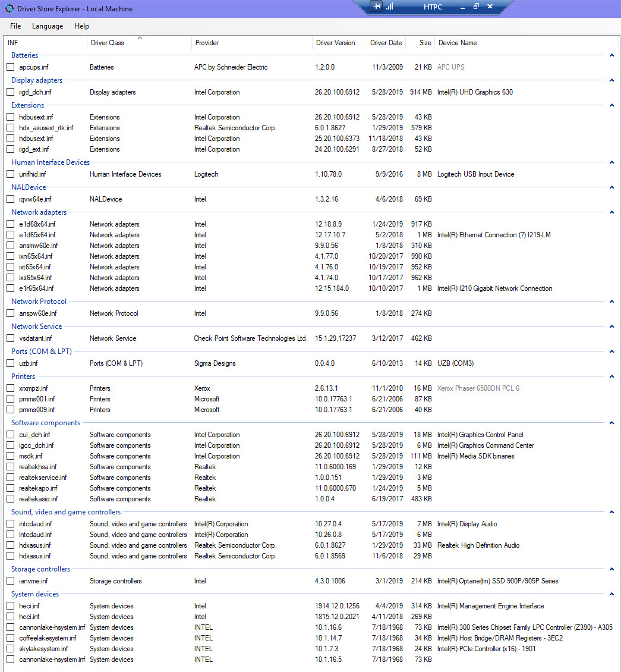This screenshot has width=621, height=672.
Task: Click the signal strength icon in HTPC bar
Action: pos(390,7)
